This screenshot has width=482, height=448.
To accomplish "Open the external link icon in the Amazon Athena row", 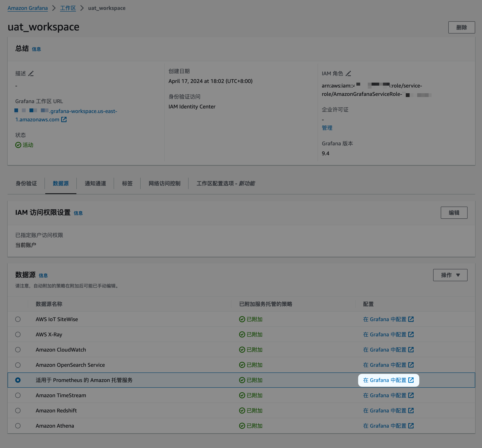I will [x=411, y=426].
